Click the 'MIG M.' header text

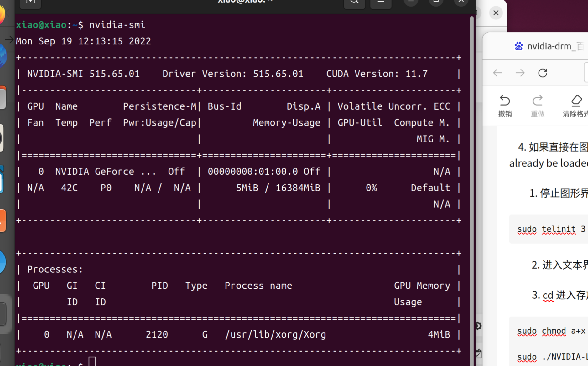[433, 139]
